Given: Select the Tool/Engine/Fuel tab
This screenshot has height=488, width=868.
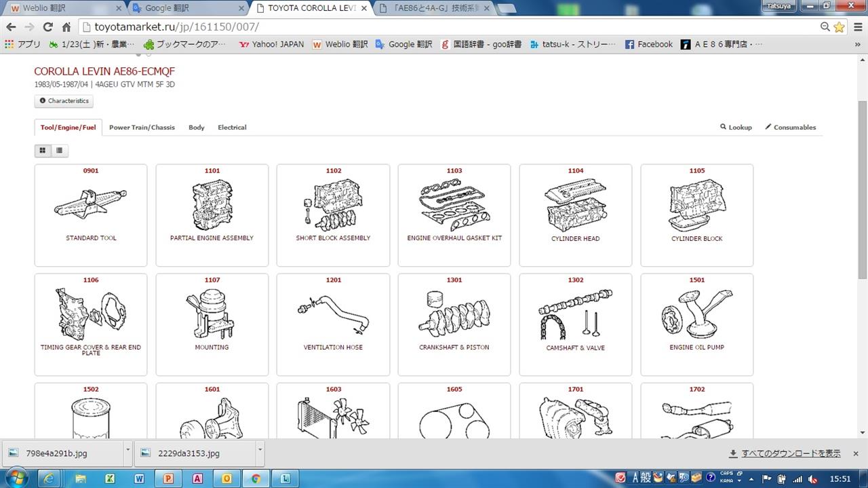Looking at the screenshot, I should point(68,128).
